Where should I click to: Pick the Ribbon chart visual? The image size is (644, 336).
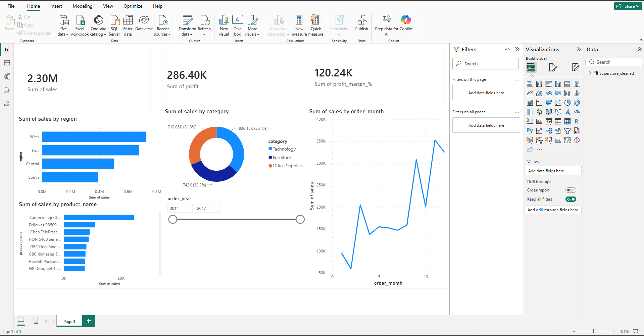tap(530, 103)
